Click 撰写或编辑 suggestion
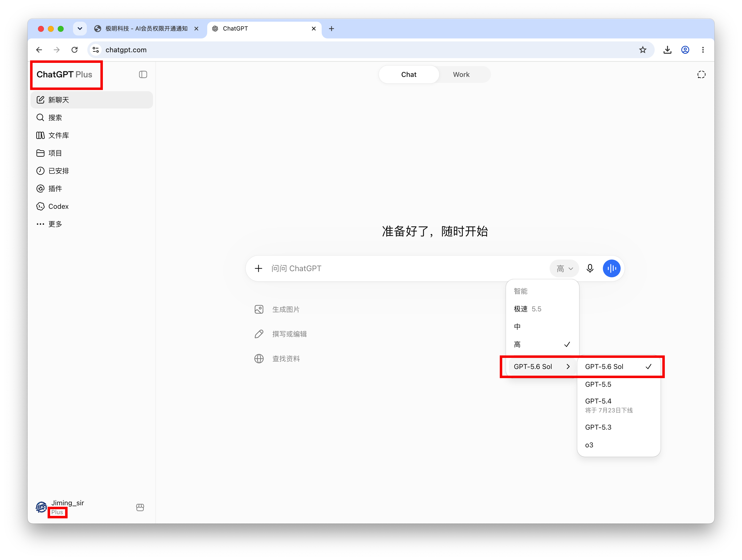The width and height of the screenshot is (742, 560). point(280,334)
